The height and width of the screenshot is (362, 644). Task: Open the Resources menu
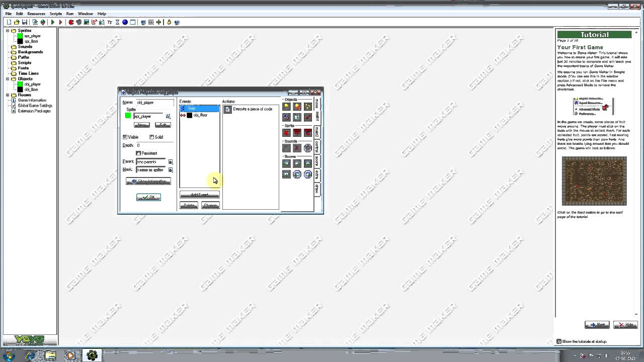(36, 14)
